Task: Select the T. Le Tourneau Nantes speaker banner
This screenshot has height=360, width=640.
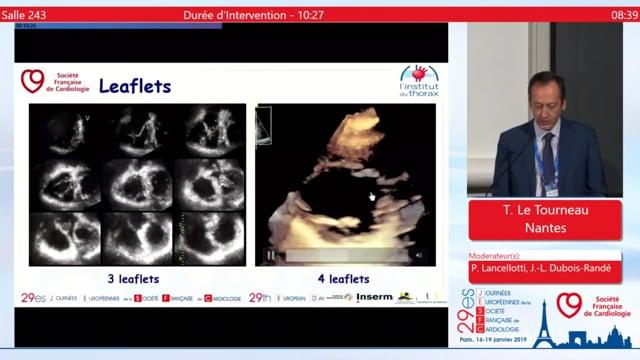Action: click(x=545, y=220)
